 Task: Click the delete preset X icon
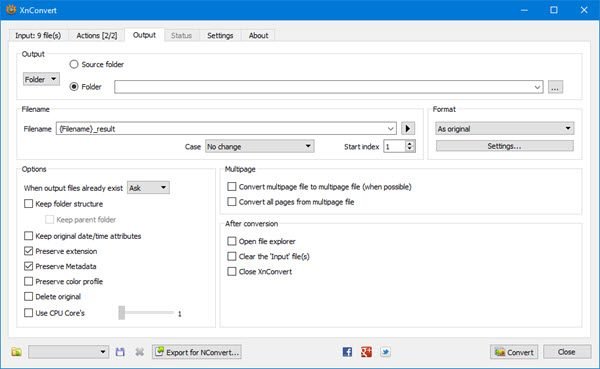point(140,352)
